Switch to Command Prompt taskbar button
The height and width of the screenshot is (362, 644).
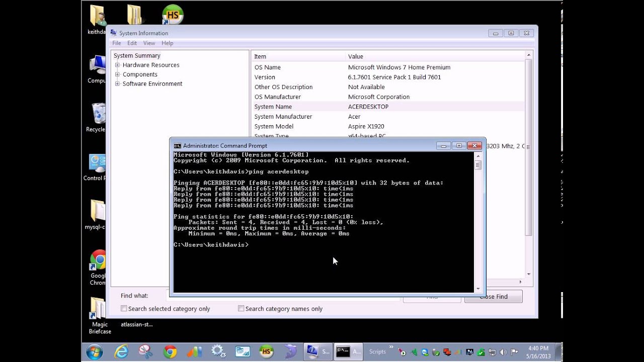pos(349,351)
